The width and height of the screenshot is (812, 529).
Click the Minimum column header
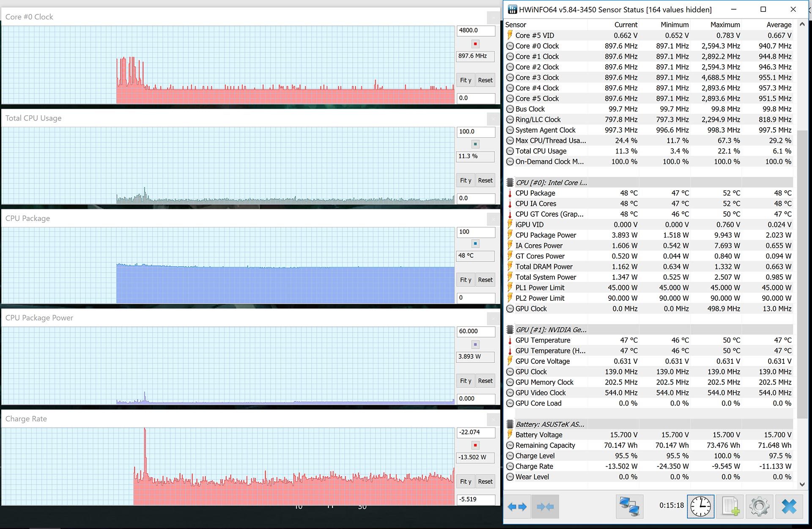tap(664, 25)
